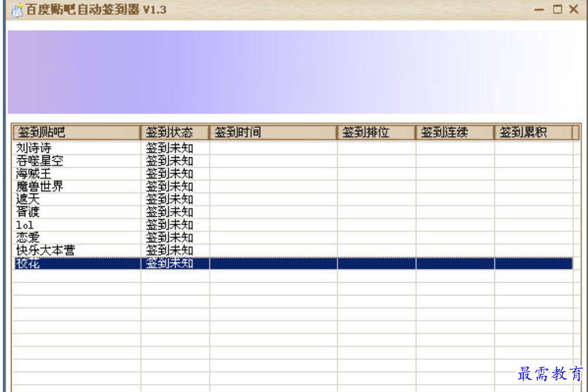The image size is (588, 392).
Task: Click the app icon in the title bar
Action: click(x=17, y=10)
